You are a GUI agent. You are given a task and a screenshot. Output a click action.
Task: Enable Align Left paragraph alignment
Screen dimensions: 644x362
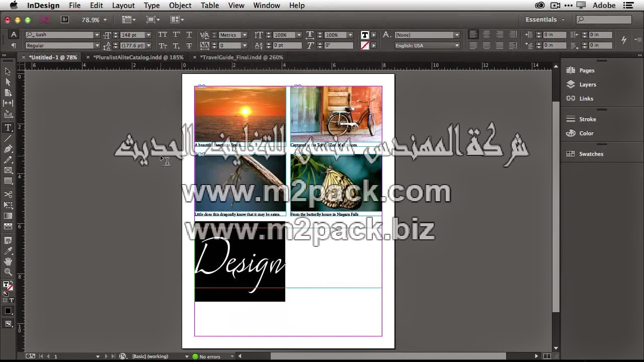[473, 35]
